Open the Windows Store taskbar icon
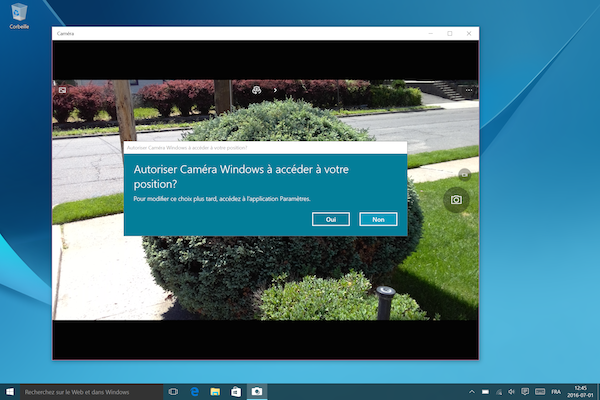 click(236, 392)
